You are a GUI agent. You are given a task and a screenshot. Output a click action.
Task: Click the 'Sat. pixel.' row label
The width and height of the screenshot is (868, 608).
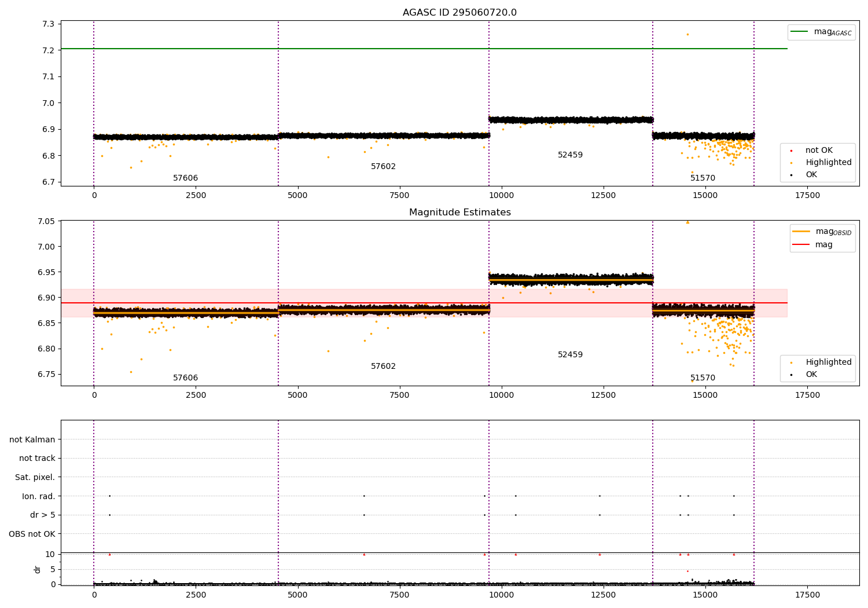click(x=35, y=478)
